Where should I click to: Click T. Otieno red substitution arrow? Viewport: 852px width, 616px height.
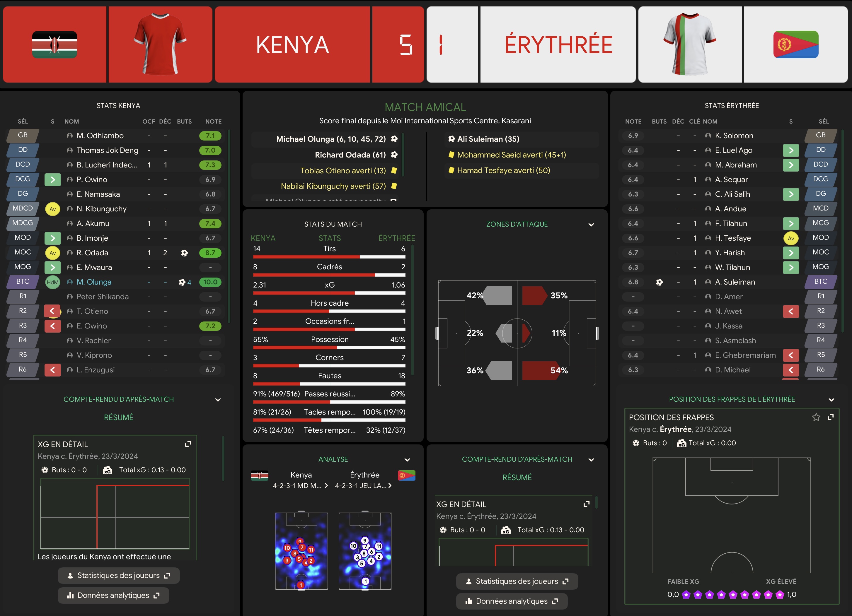coord(53,311)
